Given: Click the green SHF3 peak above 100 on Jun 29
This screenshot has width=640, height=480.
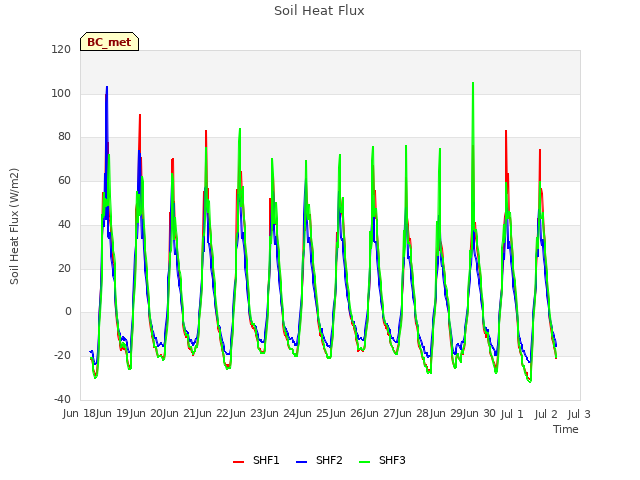Looking at the screenshot, I should 473,83.
